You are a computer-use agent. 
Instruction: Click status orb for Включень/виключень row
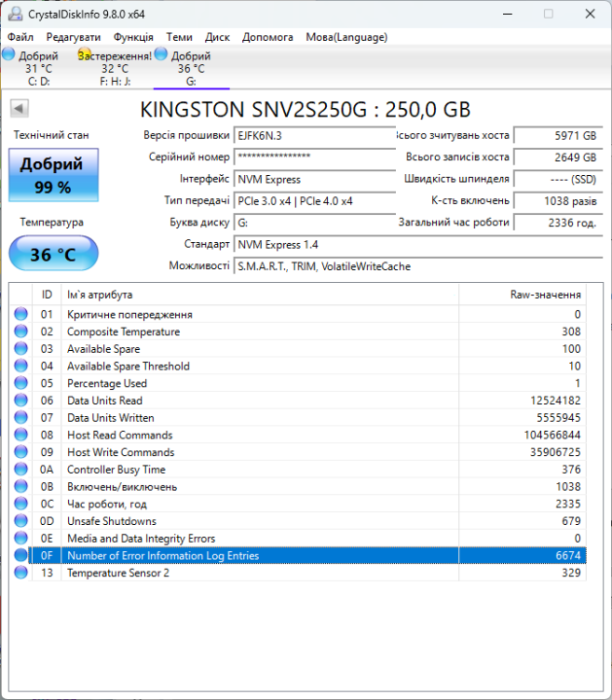click(20, 486)
